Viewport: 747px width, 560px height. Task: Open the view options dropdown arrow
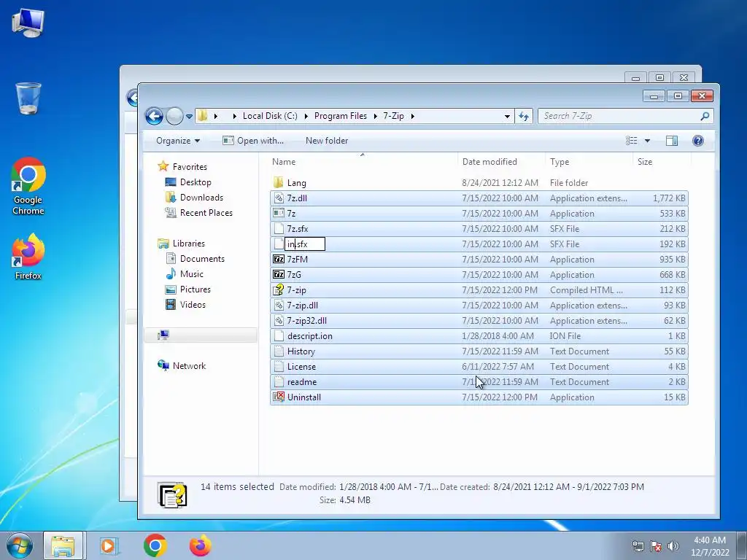tap(647, 141)
